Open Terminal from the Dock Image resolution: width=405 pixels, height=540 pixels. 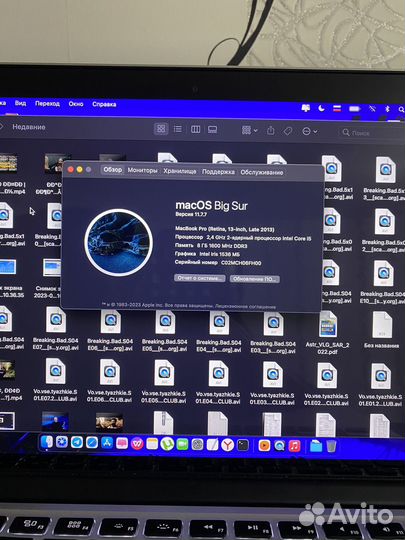(243, 445)
